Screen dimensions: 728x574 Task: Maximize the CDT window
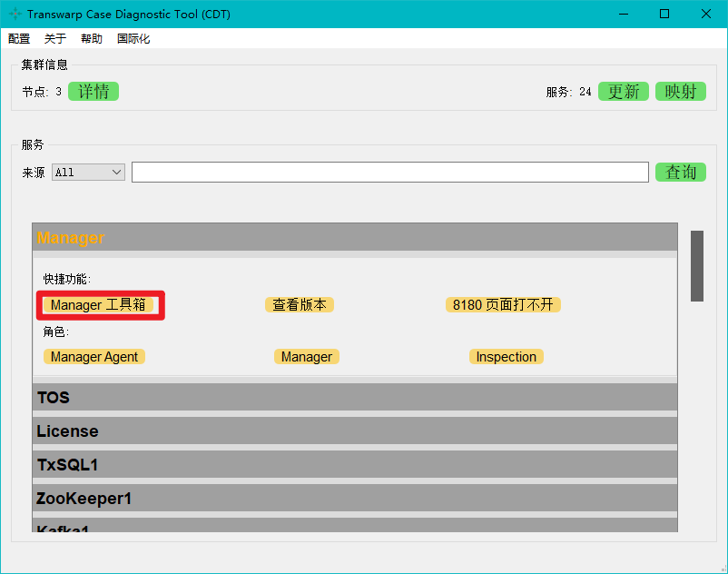pyautogui.click(x=664, y=14)
